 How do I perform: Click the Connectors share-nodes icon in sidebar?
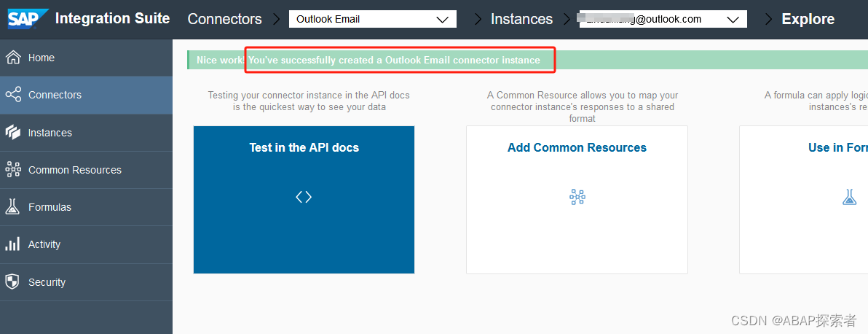12,94
